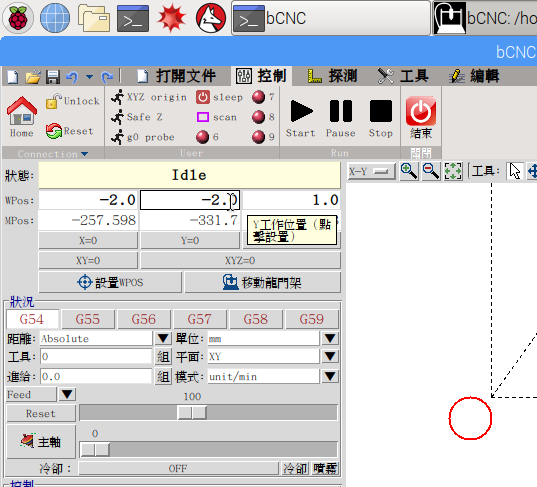Open the X-Y view selector dropdown
Screen dimensions: 537x487
pyautogui.click(x=372, y=171)
